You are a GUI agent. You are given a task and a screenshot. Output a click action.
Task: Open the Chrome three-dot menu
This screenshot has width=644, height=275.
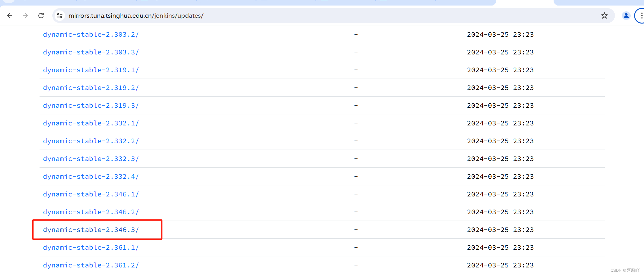[641, 15]
